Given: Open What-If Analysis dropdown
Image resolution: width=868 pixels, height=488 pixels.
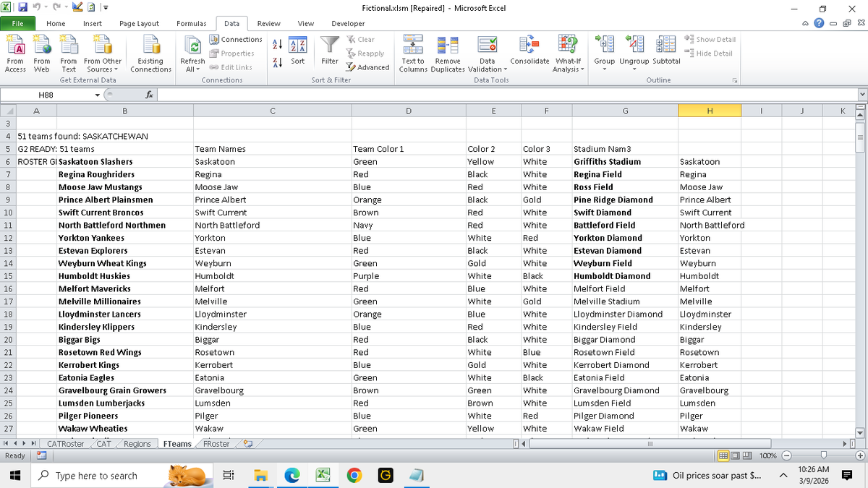Looking at the screenshot, I should [x=569, y=66].
